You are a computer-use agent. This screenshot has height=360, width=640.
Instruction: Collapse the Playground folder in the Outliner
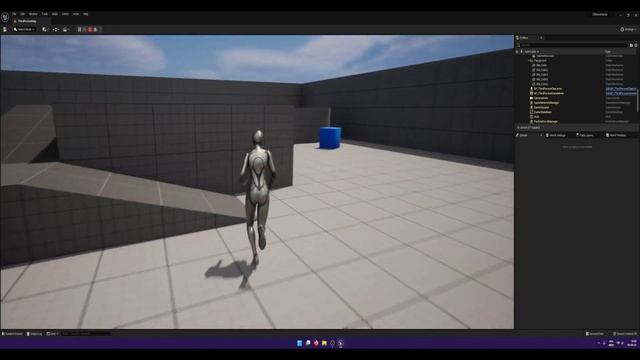[x=530, y=60]
